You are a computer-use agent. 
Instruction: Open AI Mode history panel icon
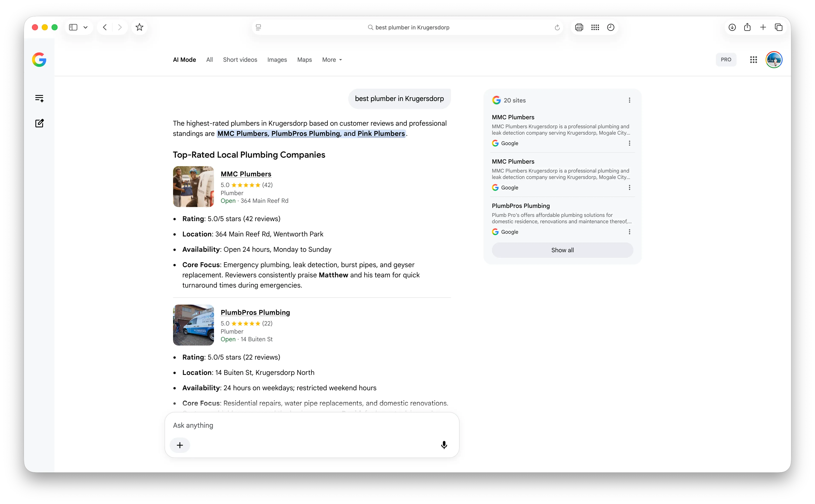tap(39, 98)
